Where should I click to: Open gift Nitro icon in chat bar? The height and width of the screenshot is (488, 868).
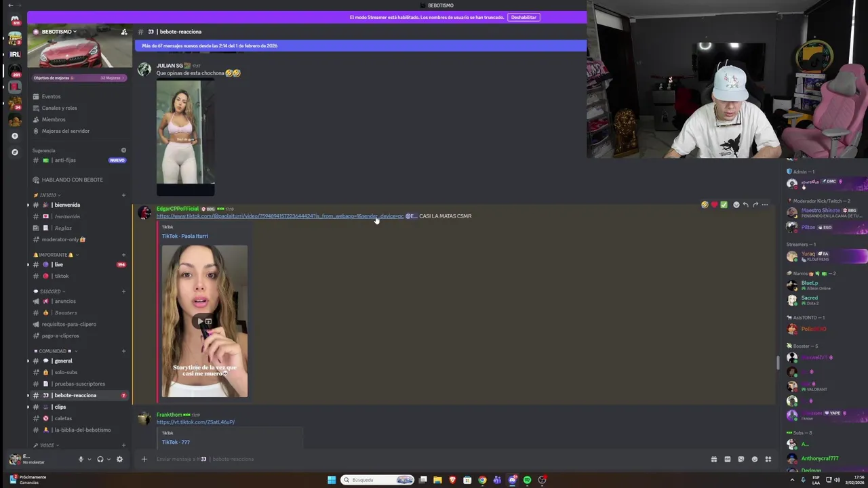pyautogui.click(x=713, y=459)
